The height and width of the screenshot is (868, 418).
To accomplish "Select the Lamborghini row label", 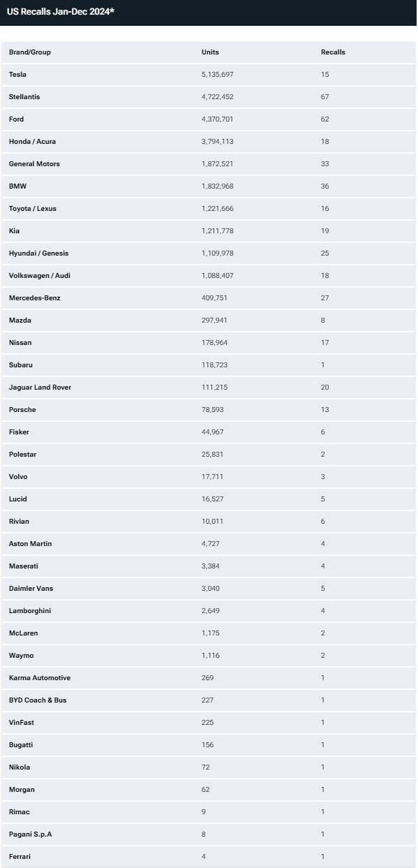I will click(x=30, y=611).
